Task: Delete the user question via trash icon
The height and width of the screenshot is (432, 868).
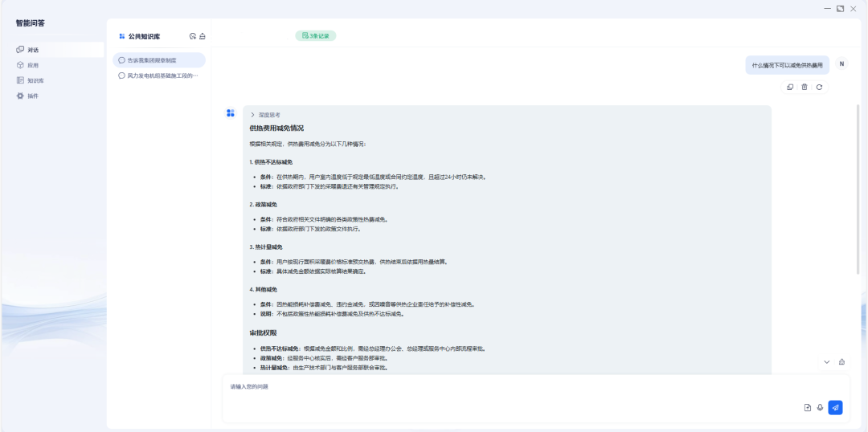Action: tap(805, 87)
